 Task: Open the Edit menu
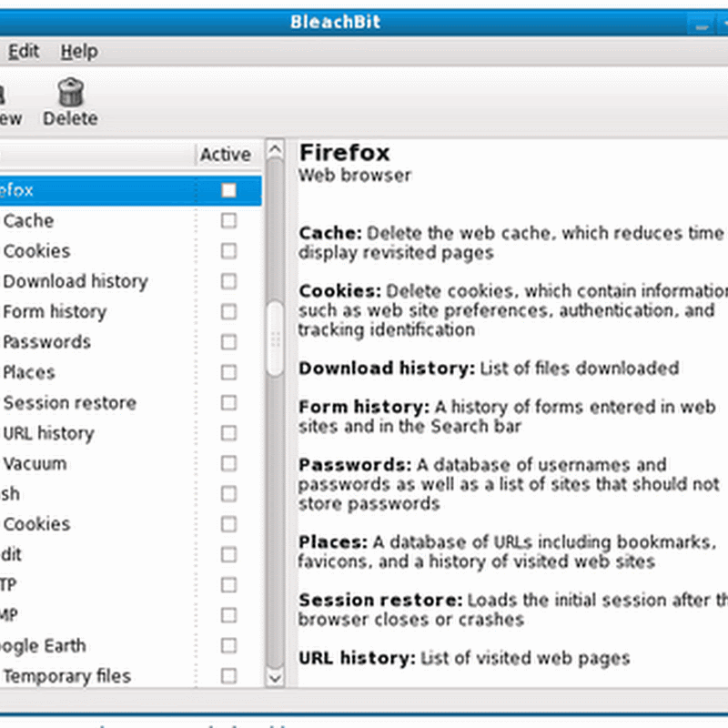coord(24,51)
